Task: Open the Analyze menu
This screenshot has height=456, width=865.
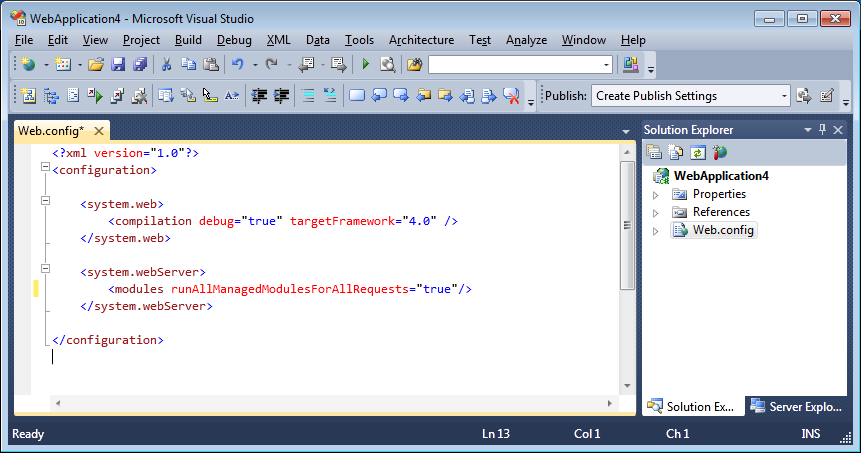Action: [x=526, y=40]
